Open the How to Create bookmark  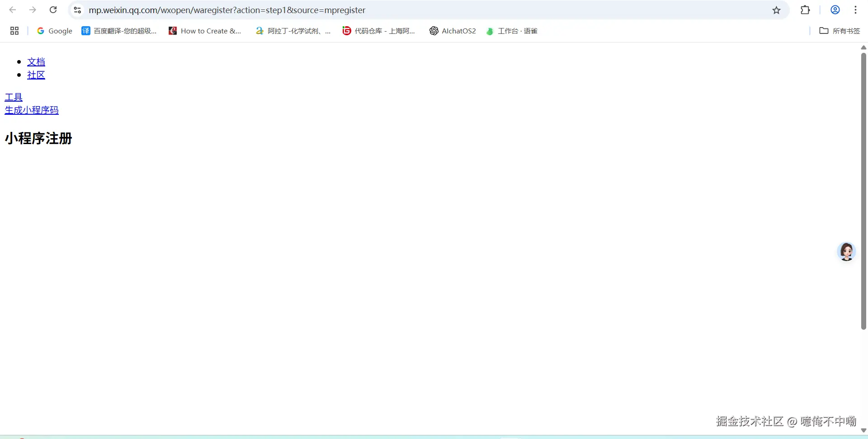point(205,31)
